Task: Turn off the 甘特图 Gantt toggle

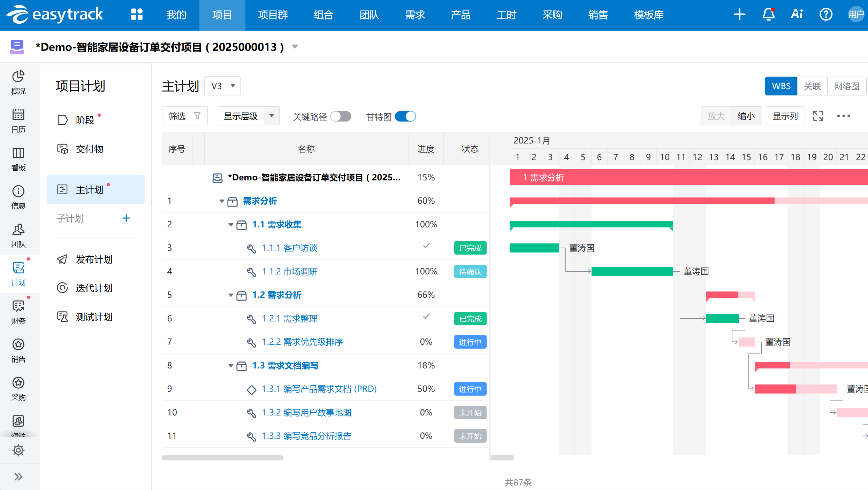Action: 405,116
